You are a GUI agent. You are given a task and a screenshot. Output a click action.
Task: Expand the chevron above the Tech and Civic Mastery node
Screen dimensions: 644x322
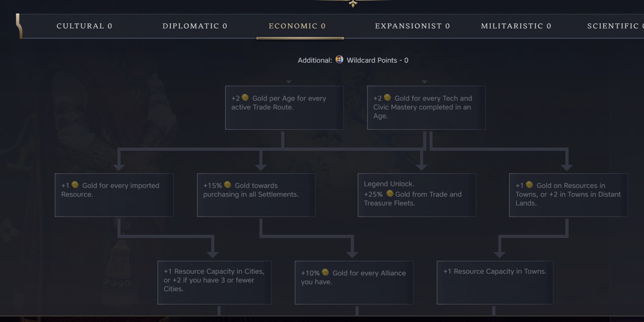pyautogui.click(x=424, y=82)
